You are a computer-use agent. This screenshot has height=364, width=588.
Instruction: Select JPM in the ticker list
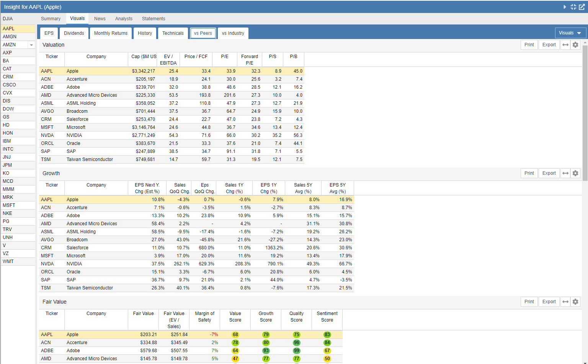point(18,165)
